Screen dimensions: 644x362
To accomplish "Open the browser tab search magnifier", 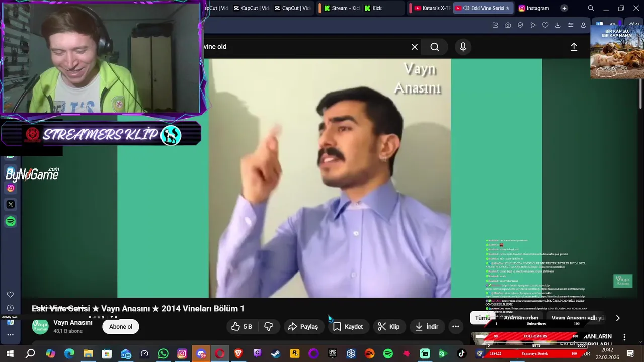I will [x=591, y=8].
